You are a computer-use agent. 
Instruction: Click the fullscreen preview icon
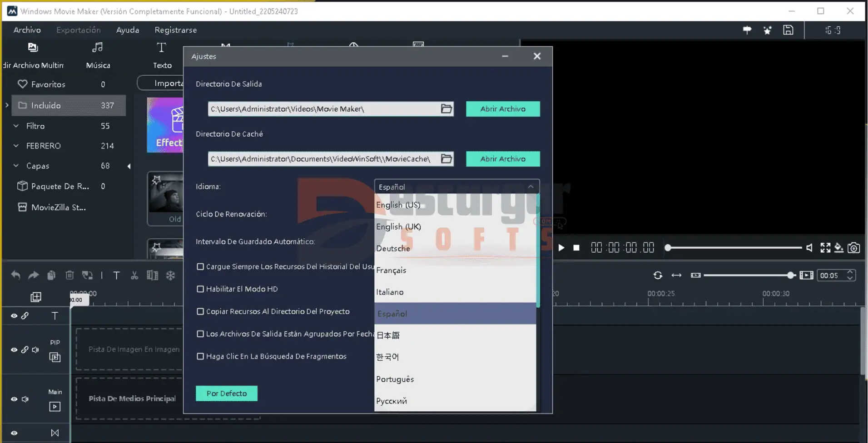pos(825,248)
